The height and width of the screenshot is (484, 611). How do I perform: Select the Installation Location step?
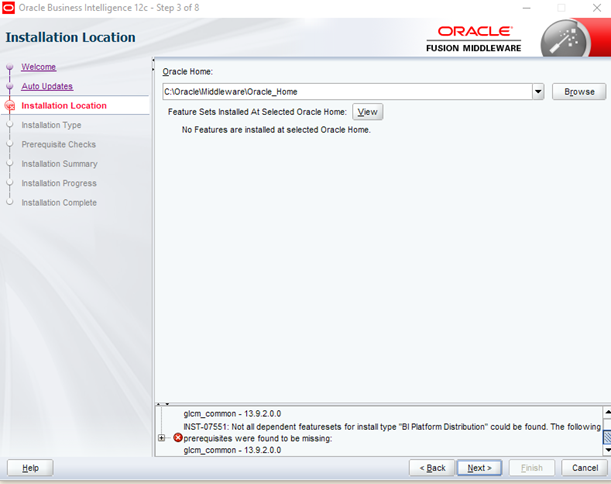tap(64, 106)
